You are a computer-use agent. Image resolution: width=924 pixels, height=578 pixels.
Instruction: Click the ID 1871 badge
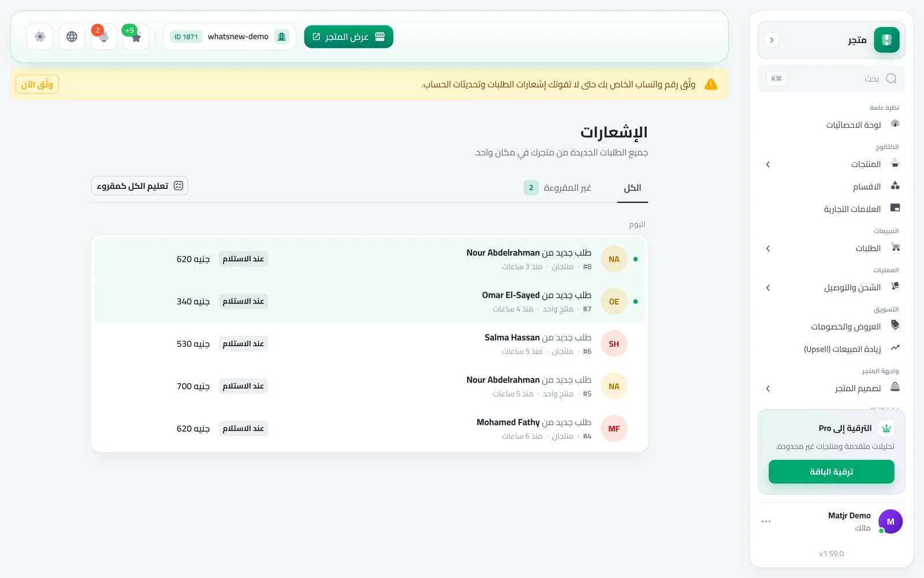pyautogui.click(x=186, y=36)
